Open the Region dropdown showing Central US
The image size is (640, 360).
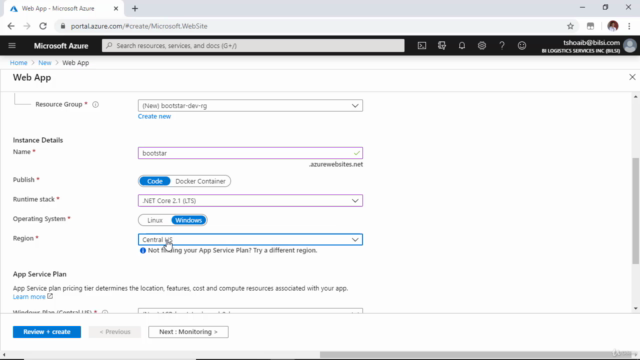pyautogui.click(x=250, y=240)
